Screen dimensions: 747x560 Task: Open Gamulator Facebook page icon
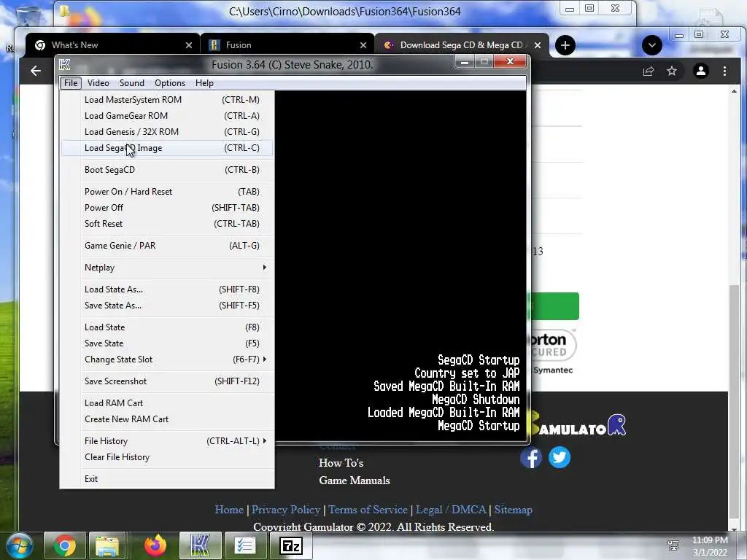tap(531, 458)
